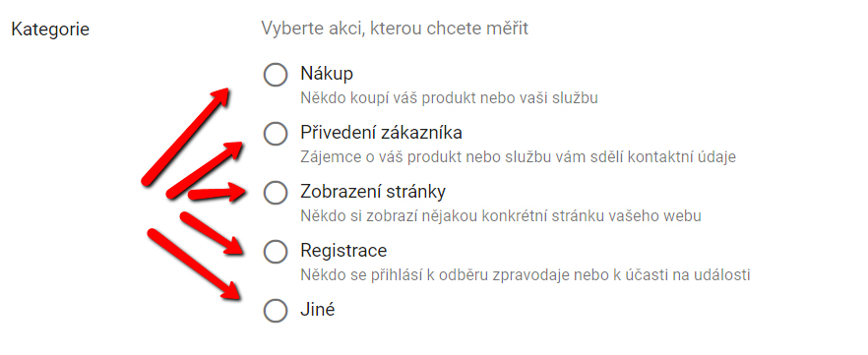Click the Nákup label text
The height and width of the screenshot is (355, 868).
(327, 73)
